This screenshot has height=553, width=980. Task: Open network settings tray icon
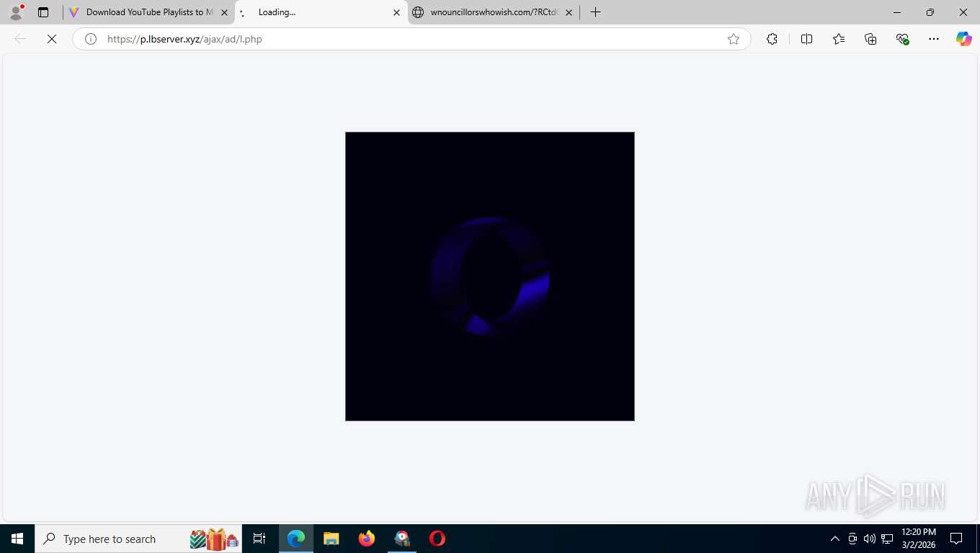tap(887, 539)
